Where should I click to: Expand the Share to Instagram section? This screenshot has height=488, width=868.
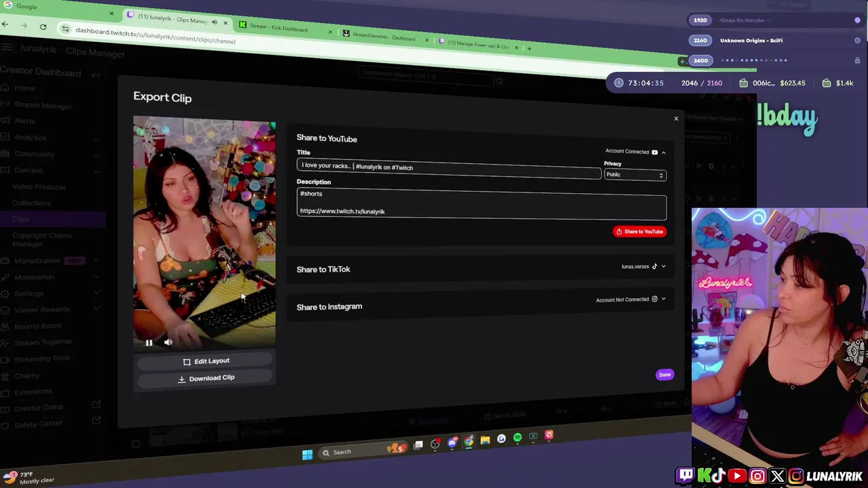pos(663,299)
